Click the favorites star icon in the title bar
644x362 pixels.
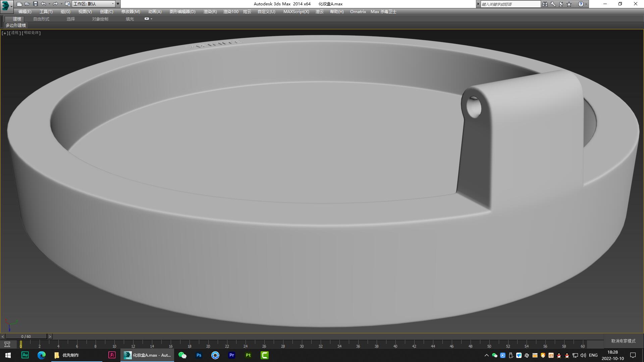tap(568, 4)
